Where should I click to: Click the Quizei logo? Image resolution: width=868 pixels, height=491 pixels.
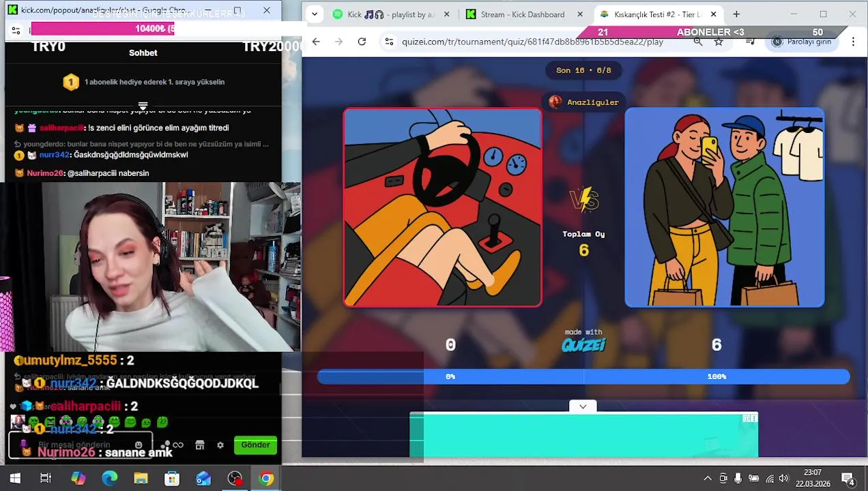click(583, 345)
